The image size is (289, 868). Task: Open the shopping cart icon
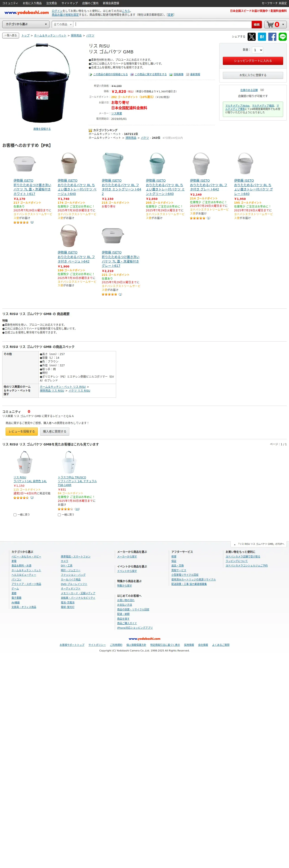click(x=271, y=24)
